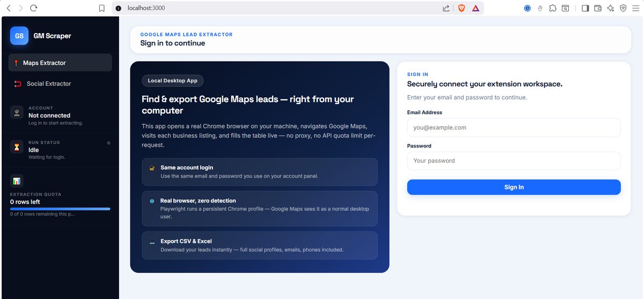Image resolution: width=644 pixels, height=299 pixels.
Task: Focus the Email Address field
Action: tap(514, 128)
